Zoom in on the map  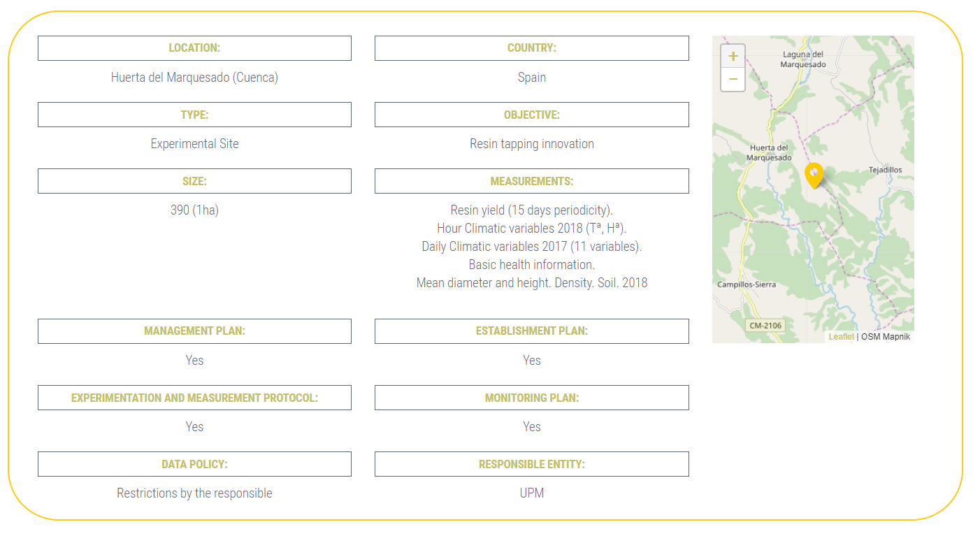[x=733, y=57]
